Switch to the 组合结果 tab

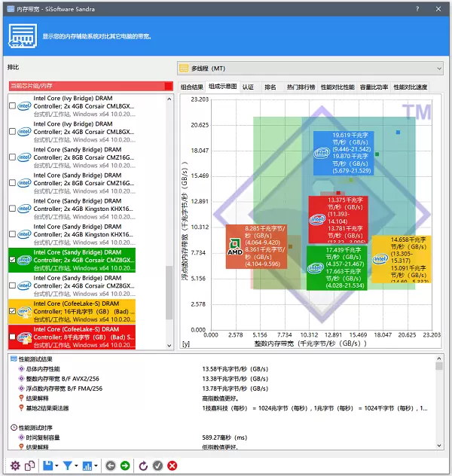click(x=192, y=87)
